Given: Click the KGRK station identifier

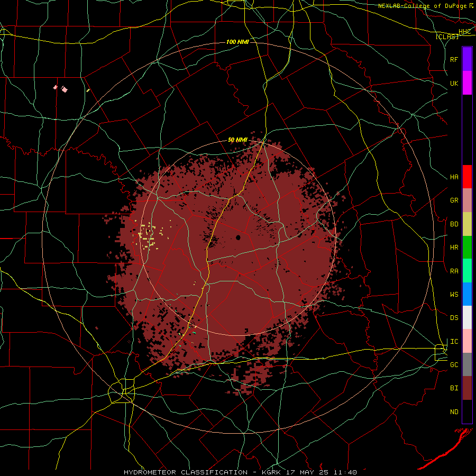Looking at the screenshot, I should (x=271, y=472).
